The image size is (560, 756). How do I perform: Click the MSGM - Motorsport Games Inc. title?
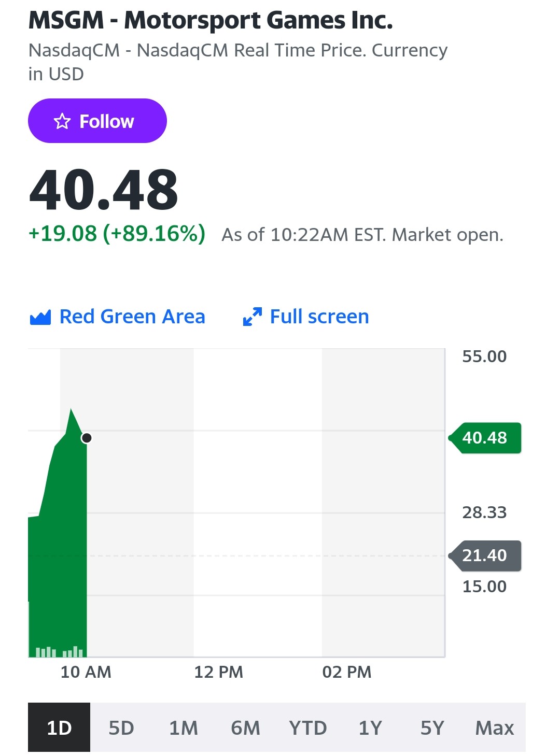click(211, 20)
